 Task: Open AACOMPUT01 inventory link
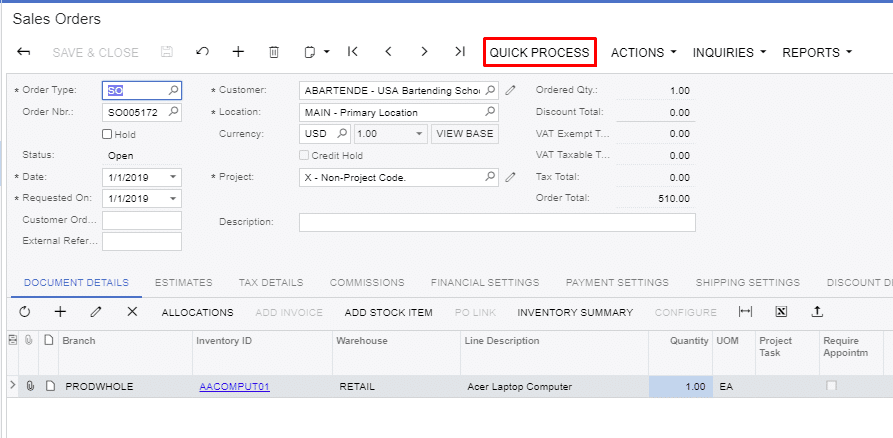(234, 387)
